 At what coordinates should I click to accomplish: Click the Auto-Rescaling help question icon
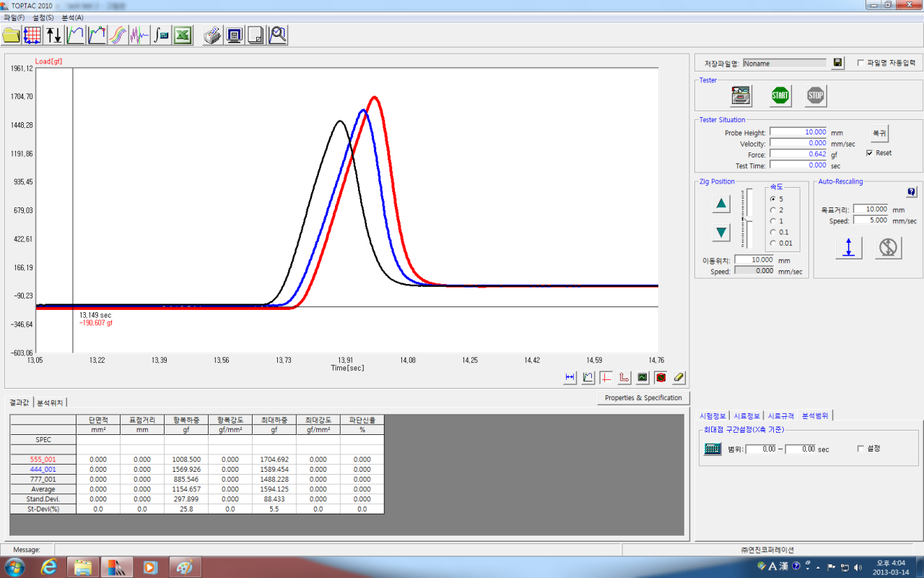pyautogui.click(x=911, y=192)
